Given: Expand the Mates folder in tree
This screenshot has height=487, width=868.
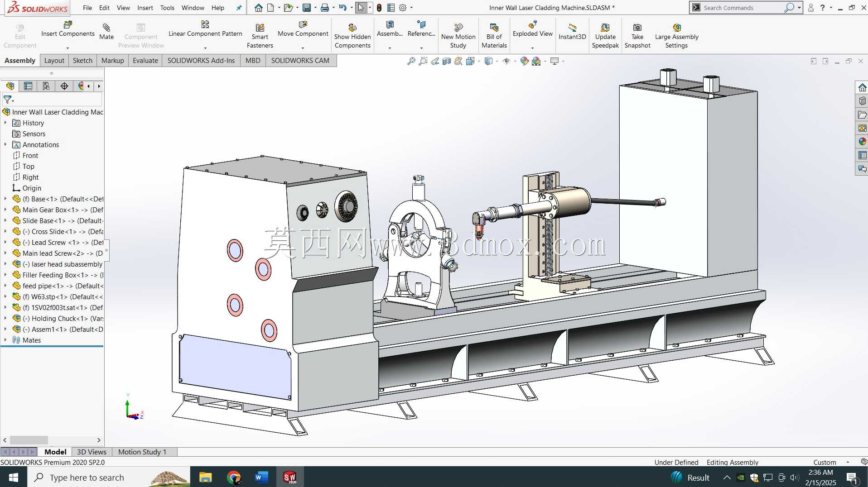Looking at the screenshot, I should point(5,340).
